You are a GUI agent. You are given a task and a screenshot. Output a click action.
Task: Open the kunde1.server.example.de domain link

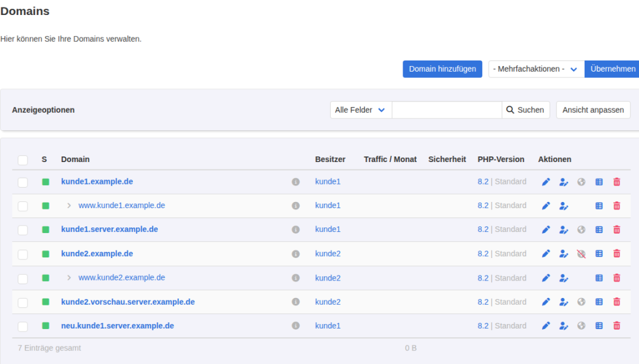click(x=110, y=229)
